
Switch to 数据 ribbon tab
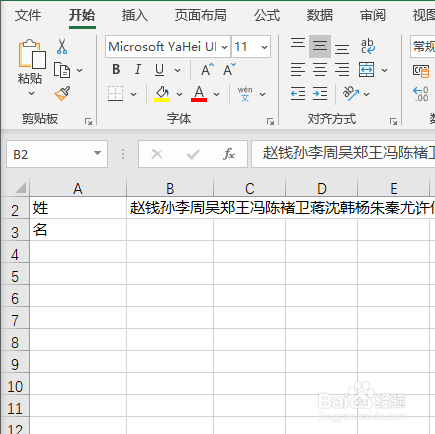(x=320, y=15)
